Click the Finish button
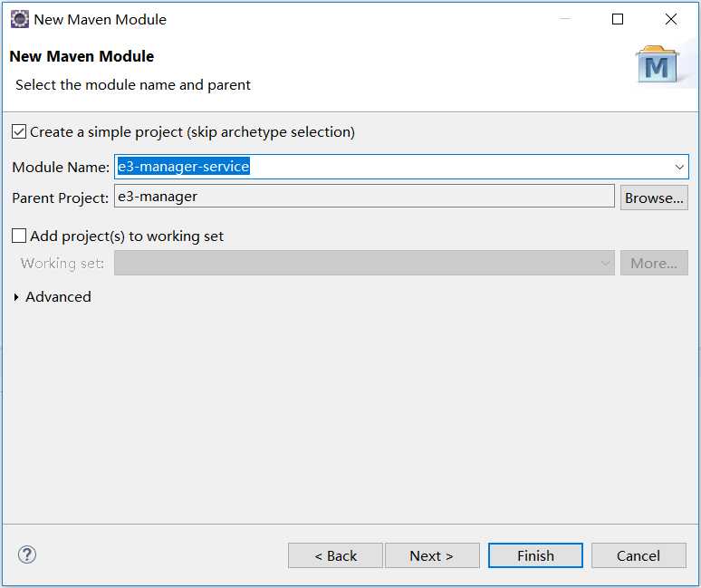701x588 pixels. click(x=535, y=555)
